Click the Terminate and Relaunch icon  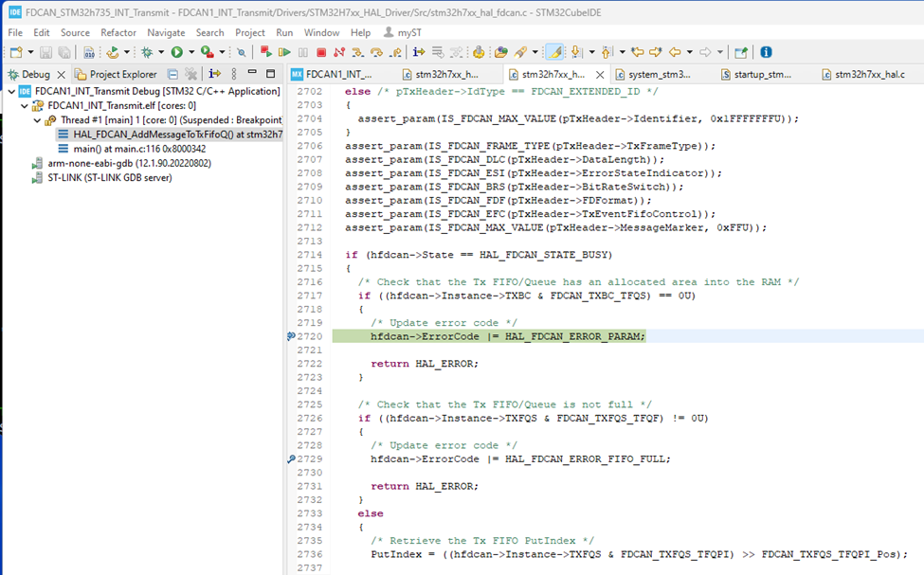click(x=266, y=52)
